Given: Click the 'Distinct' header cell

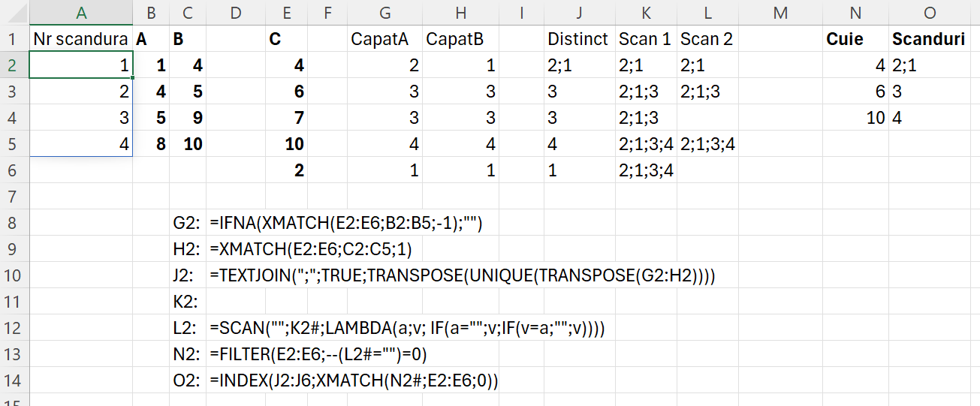Looking at the screenshot, I should pos(577,39).
